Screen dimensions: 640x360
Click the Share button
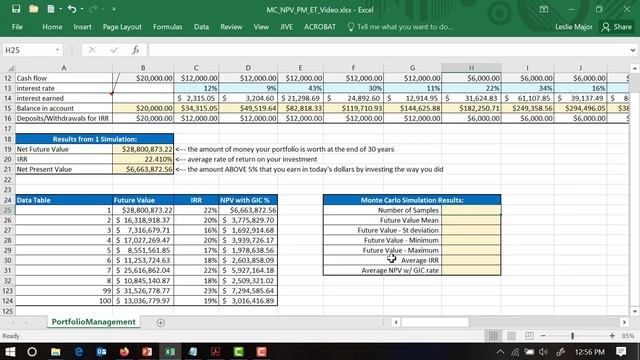pos(617,27)
